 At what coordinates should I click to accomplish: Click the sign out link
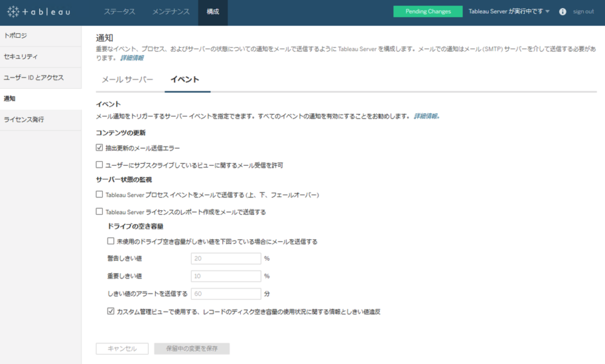585,11
